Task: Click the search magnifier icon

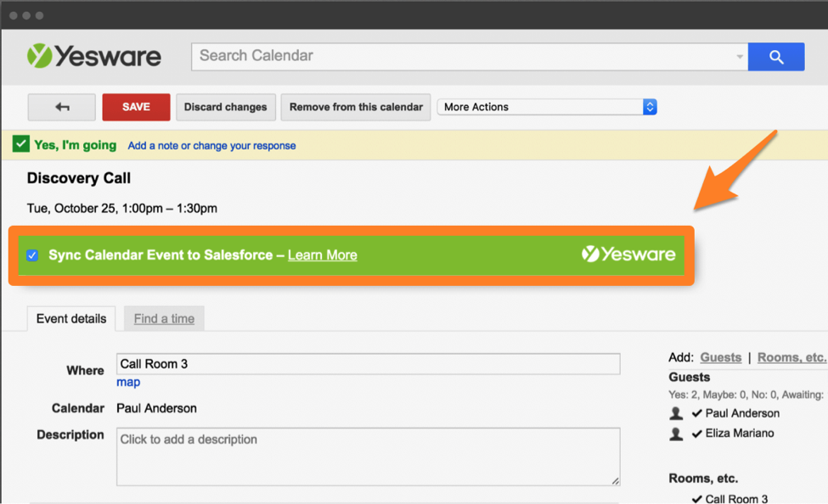Action: [x=775, y=56]
